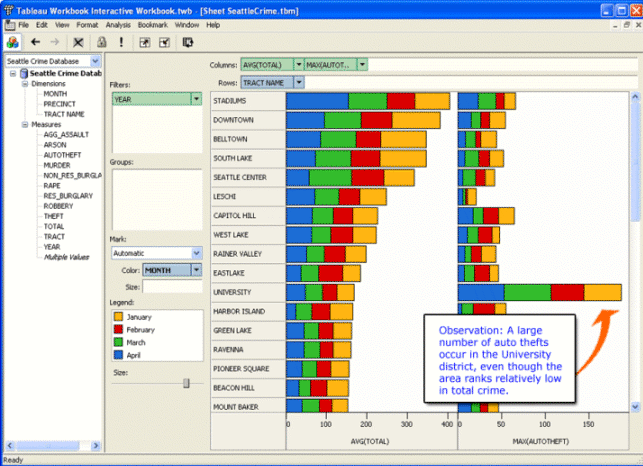Screen dimensions: 643x466
Task: Open the Mark type Automatic dropdown
Action: (x=196, y=253)
